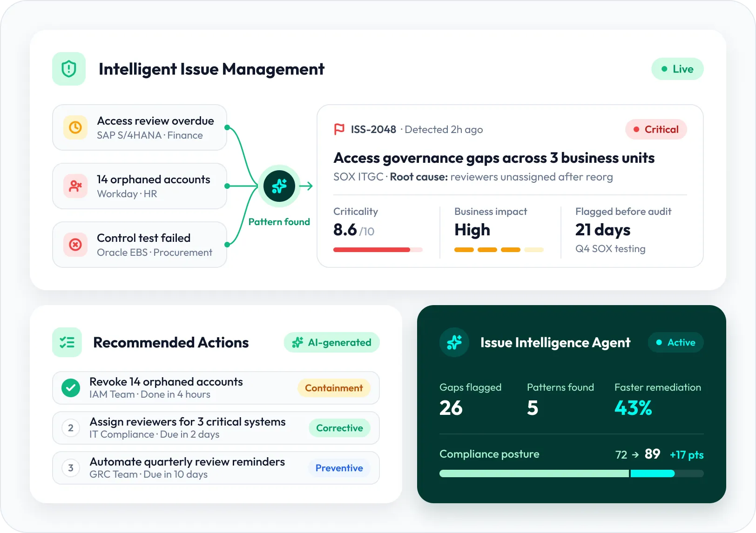Click the arrow right of the Pattern found node
The height and width of the screenshot is (533, 756).
(306, 186)
